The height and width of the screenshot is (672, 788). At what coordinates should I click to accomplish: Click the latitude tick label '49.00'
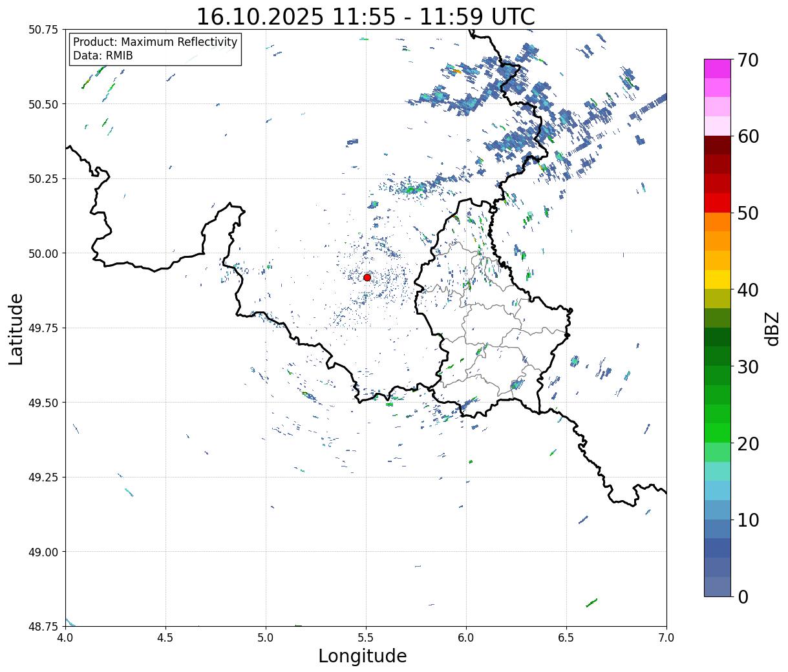43,552
